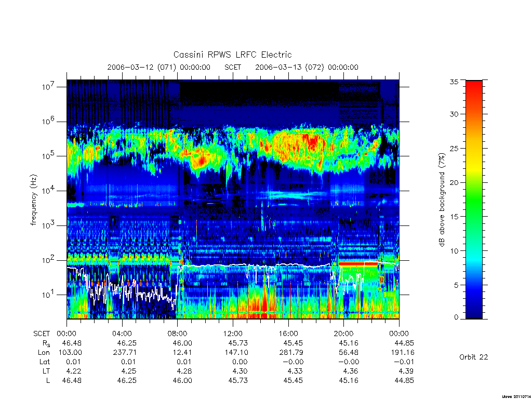
Task: Select LT value 4.22
Action: [x=74, y=371]
